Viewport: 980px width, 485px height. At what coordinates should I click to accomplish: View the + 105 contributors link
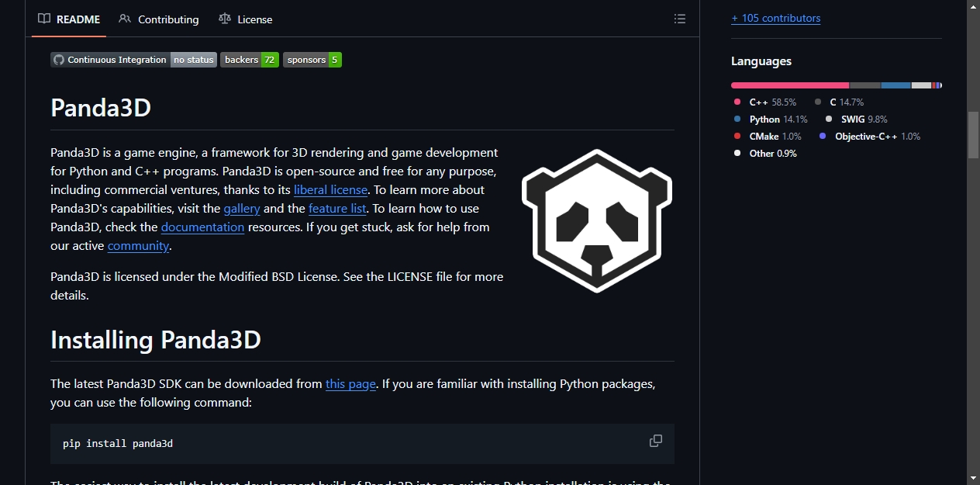click(x=775, y=18)
